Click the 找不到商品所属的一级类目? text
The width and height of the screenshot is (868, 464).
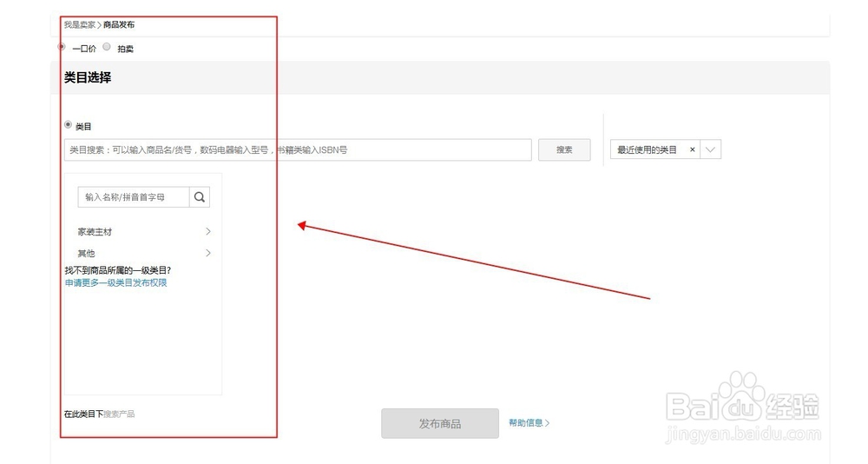117,270
